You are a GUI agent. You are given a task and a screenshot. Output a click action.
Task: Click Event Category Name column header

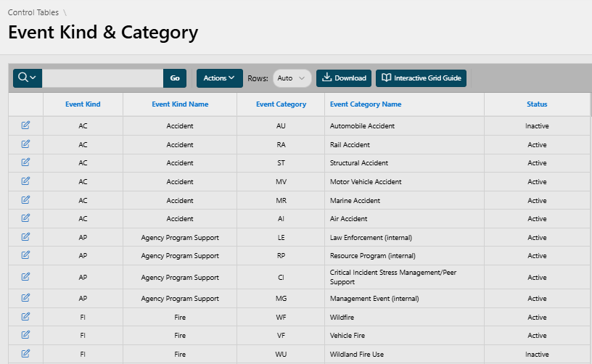coord(366,104)
